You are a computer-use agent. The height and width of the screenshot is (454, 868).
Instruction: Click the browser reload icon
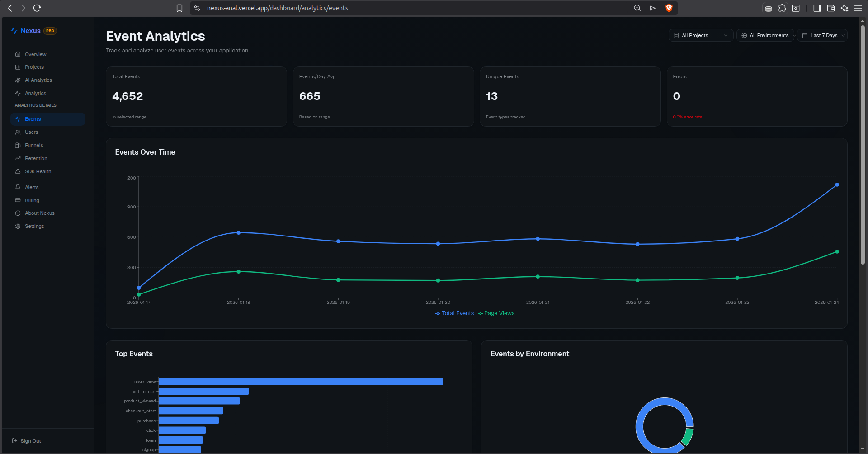click(x=37, y=8)
